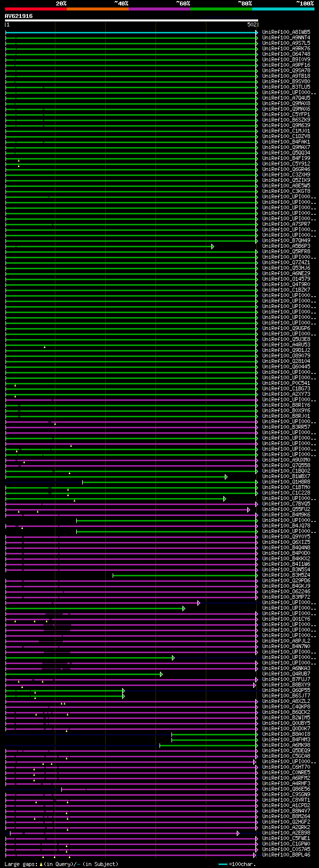Click the cyan 100char. scale marker
319x868 pixels.
click(x=223, y=865)
